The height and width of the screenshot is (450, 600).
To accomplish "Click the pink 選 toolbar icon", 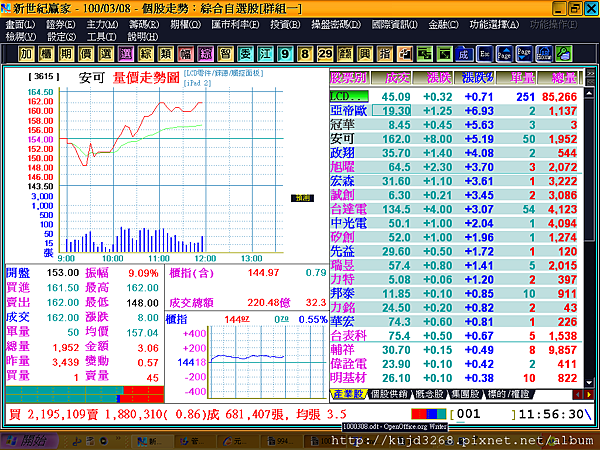I will pos(126,54).
